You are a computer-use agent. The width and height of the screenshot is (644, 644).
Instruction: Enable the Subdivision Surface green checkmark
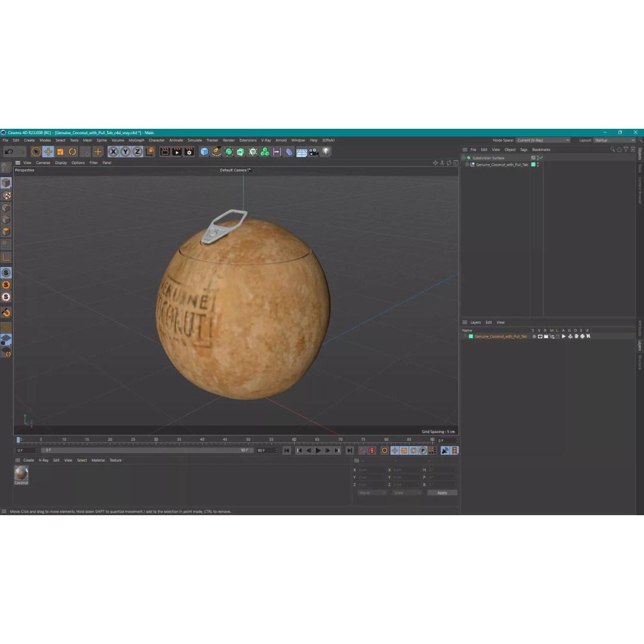click(541, 157)
